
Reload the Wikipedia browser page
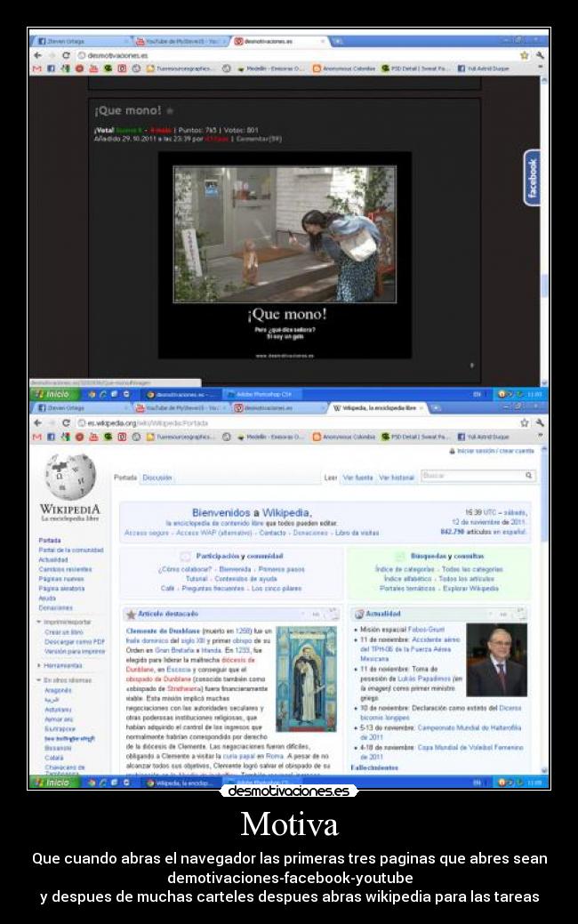(x=66, y=423)
